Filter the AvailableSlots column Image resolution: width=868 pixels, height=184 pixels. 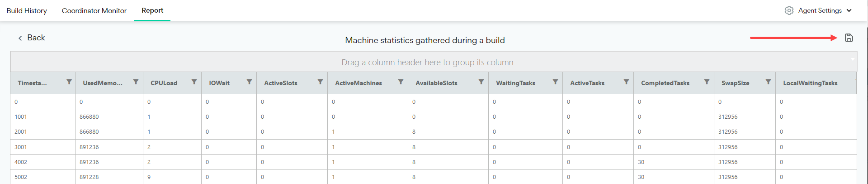[x=481, y=82]
